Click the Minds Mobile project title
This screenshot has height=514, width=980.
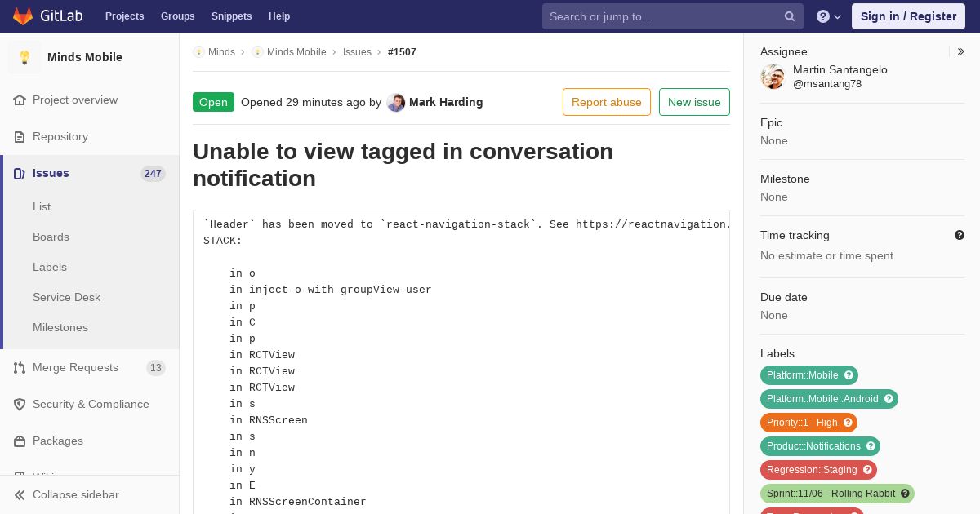85,57
